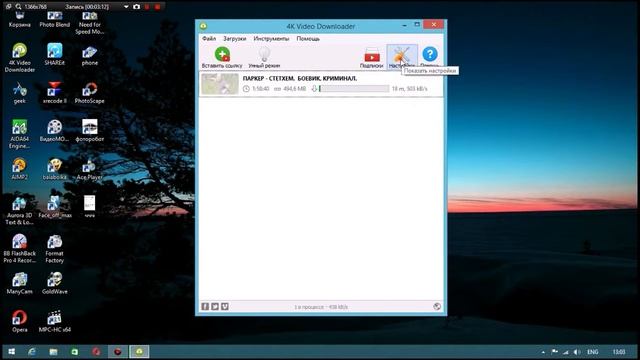Open the Инструменты menu
This screenshot has width=640, height=360.
coord(271,38)
